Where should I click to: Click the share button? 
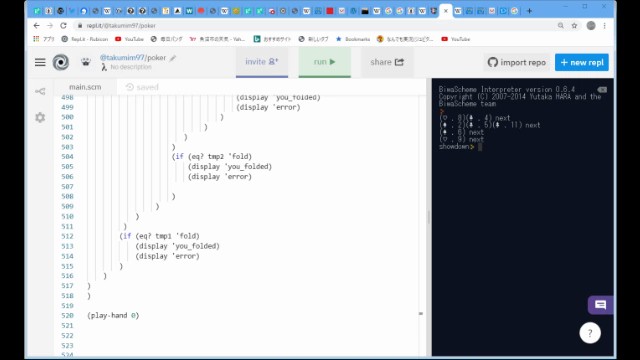(x=387, y=62)
